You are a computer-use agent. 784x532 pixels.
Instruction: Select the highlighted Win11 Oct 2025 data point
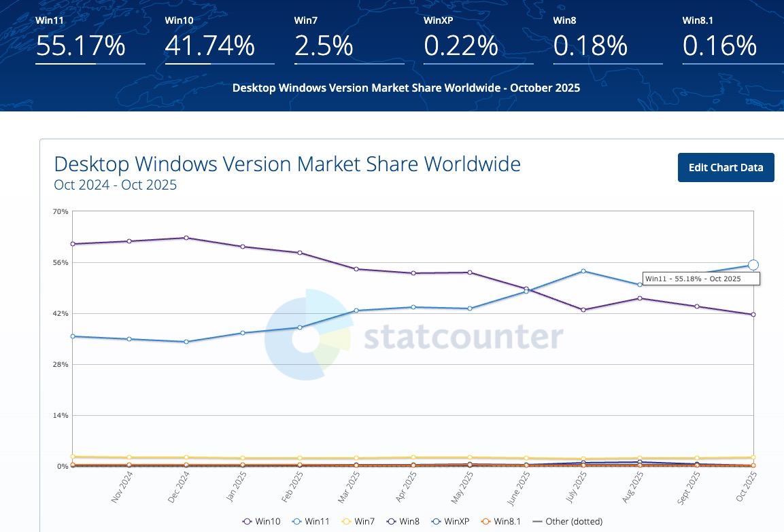(753, 265)
